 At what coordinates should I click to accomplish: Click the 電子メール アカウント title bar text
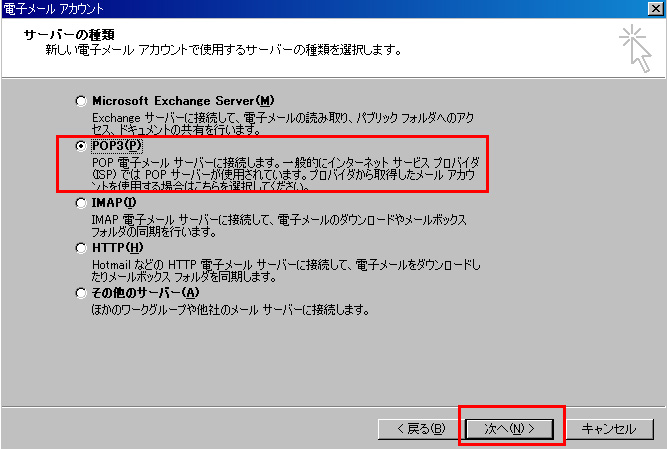pyautogui.click(x=53, y=9)
